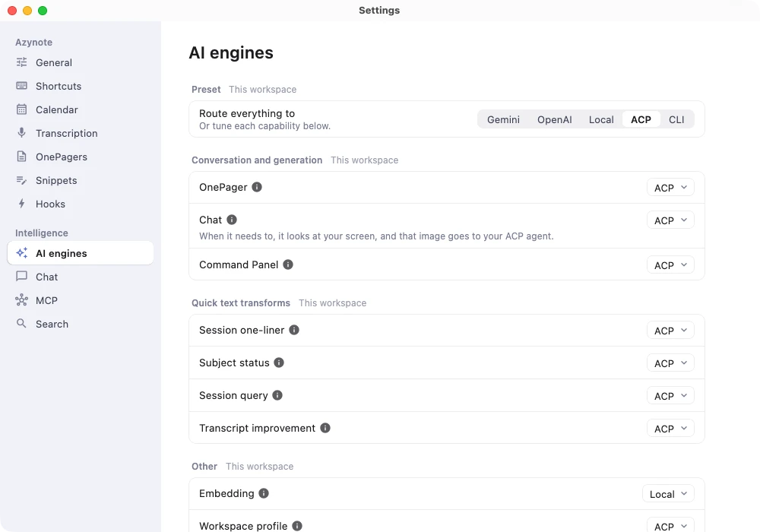Image resolution: width=760 pixels, height=532 pixels.
Task: Show info for the OnePager capability
Action: coord(257,187)
